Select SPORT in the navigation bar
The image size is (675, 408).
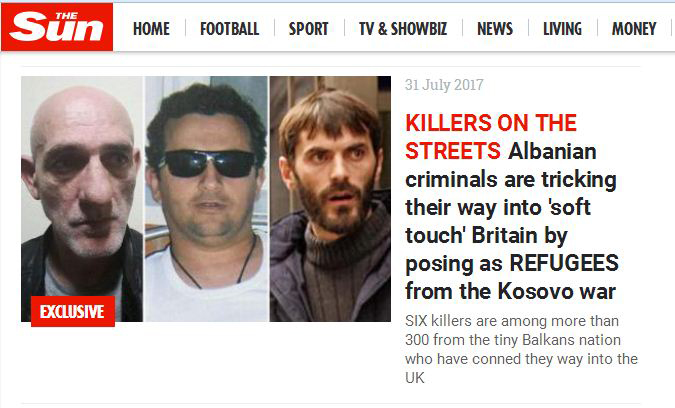coord(308,29)
